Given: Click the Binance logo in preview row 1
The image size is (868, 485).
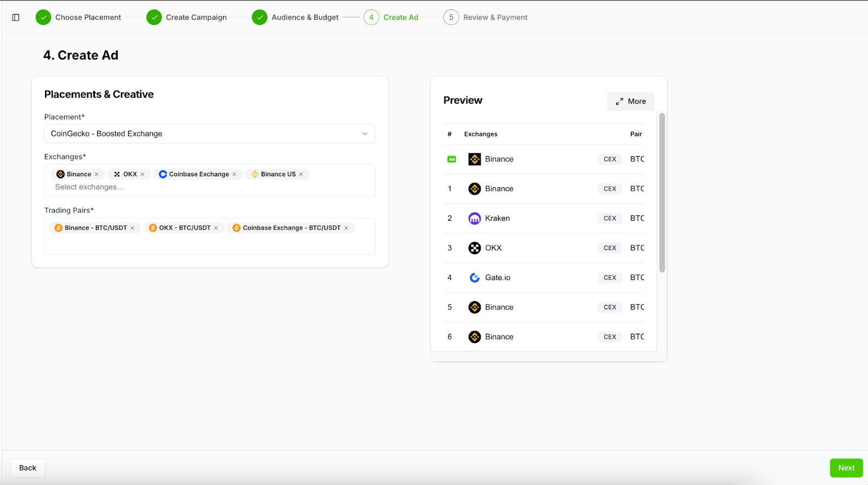Looking at the screenshot, I should click(x=475, y=189).
